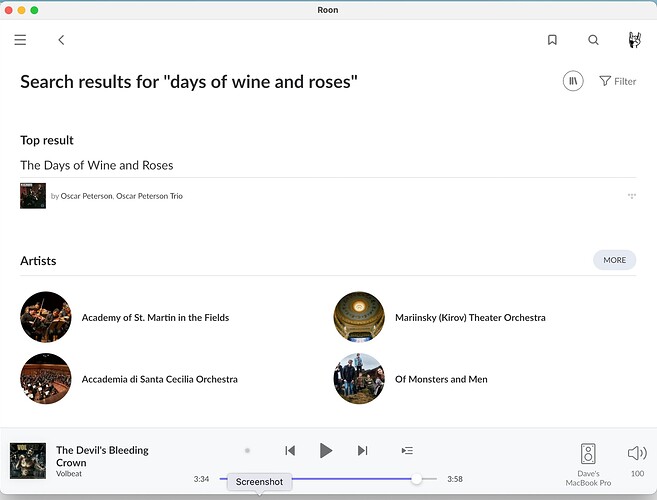Click The Devil's Bleeding Crown track title

[102, 456]
